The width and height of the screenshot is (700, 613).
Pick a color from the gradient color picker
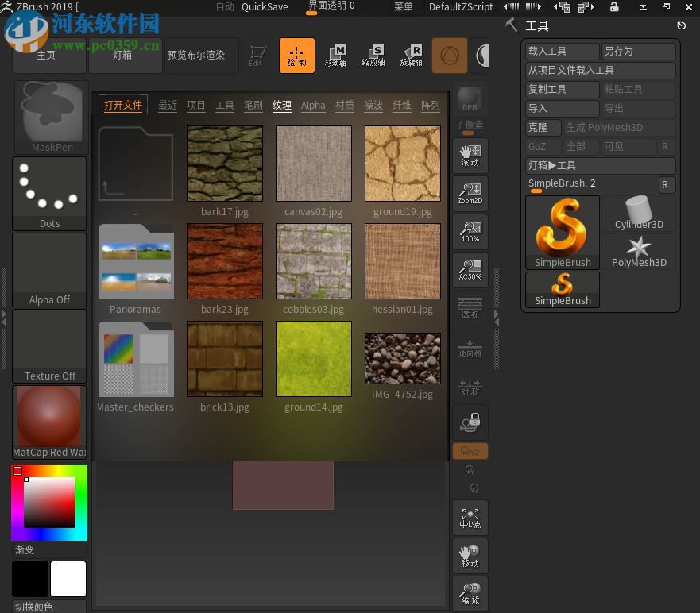click(x=49, y=500)
